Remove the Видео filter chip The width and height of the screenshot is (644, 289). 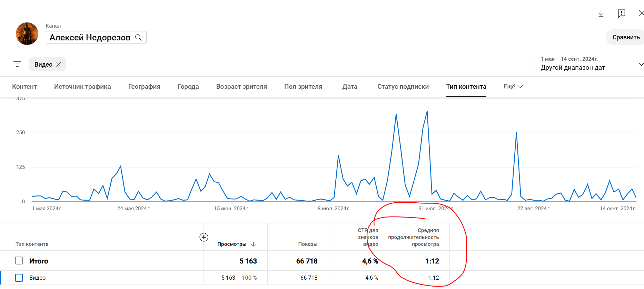59,64
